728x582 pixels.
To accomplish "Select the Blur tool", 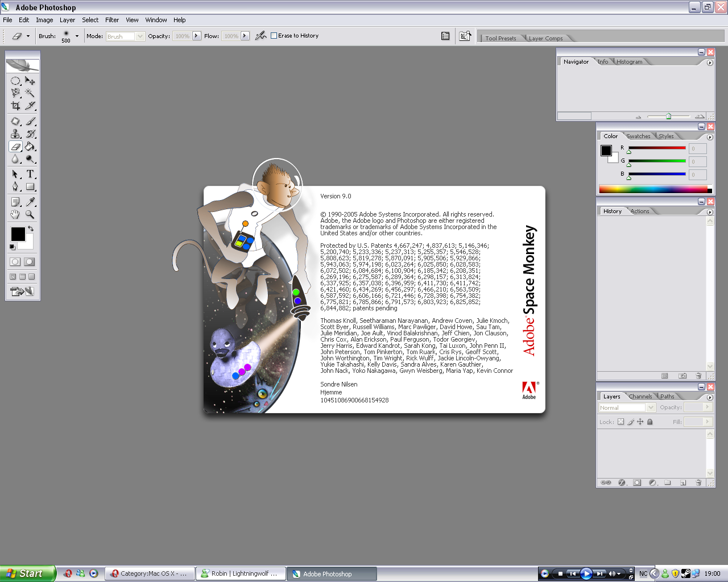I will [15, 159].
